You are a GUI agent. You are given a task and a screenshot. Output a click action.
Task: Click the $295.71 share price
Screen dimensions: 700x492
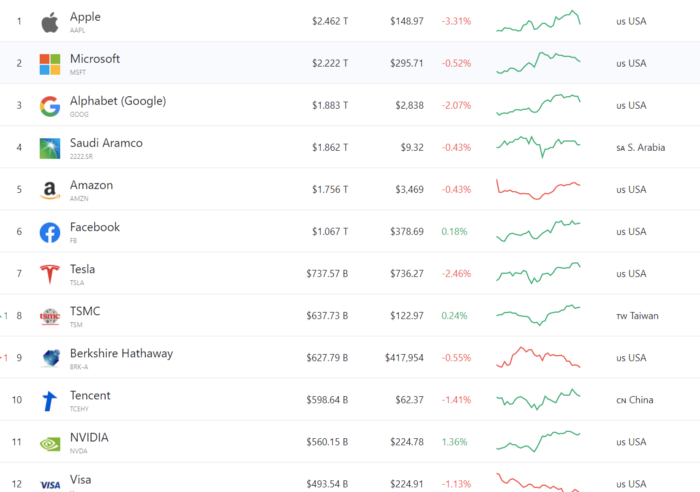pos(407,63)
